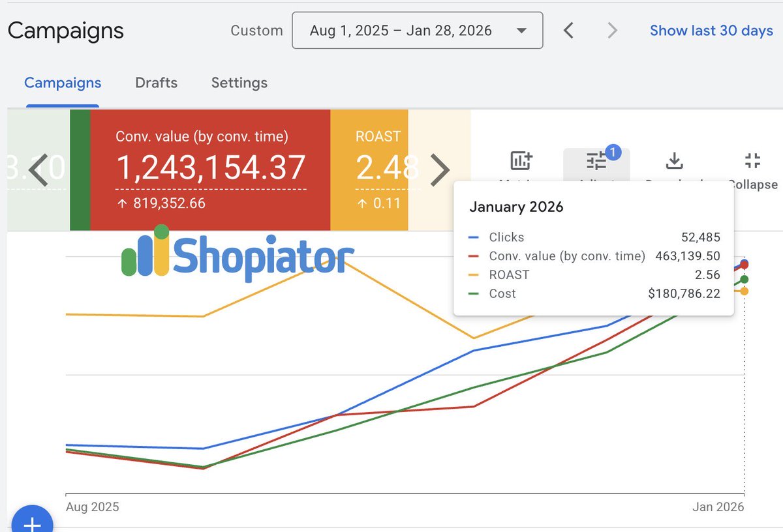Navigate to next date period with right chevron
Viewport: 783px width, 532px height.
point(612,30)
